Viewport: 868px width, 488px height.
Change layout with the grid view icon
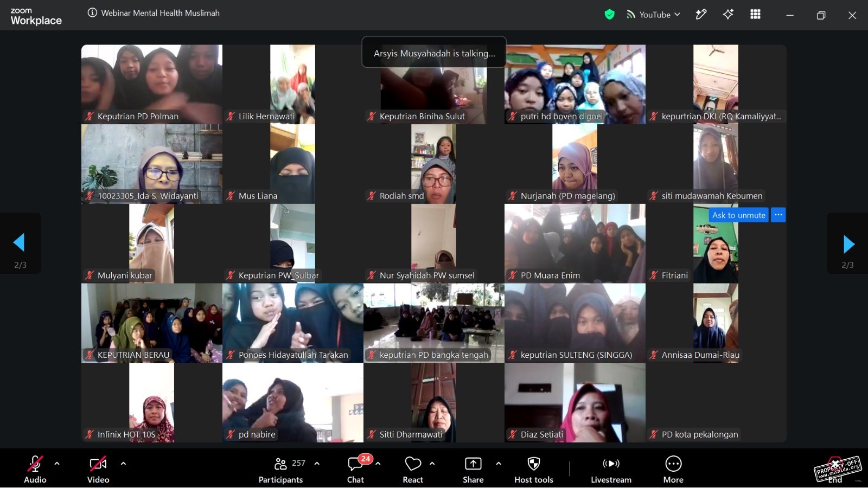pos(755,15)
